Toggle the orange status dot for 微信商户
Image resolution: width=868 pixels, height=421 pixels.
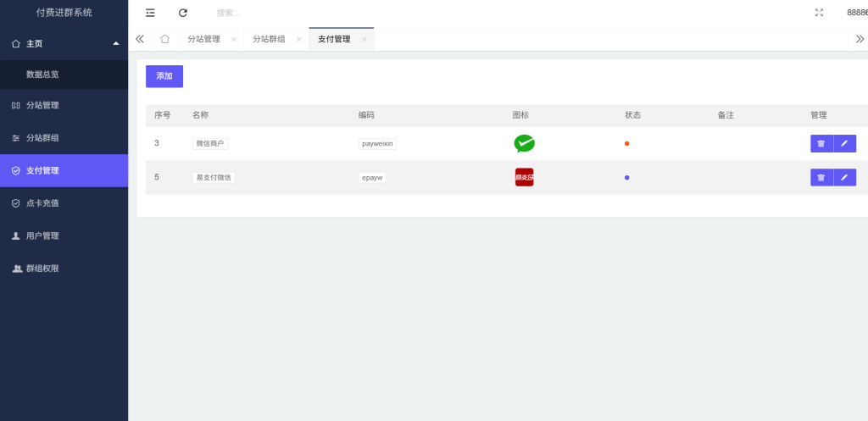point(626,144)
